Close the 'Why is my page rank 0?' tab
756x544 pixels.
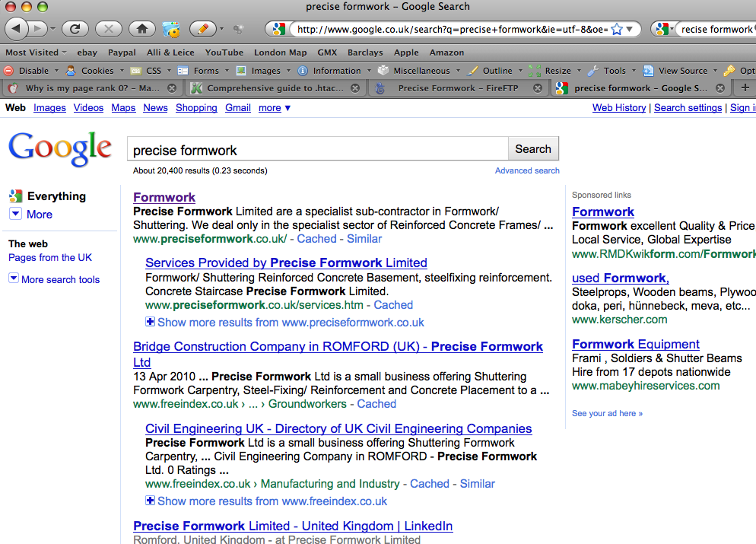(x=172, y=88)
